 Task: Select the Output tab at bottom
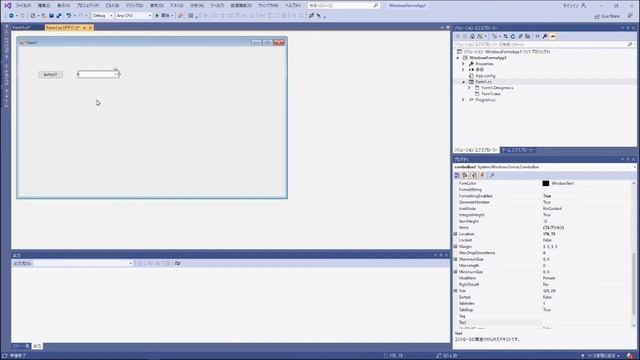[37, 346]
